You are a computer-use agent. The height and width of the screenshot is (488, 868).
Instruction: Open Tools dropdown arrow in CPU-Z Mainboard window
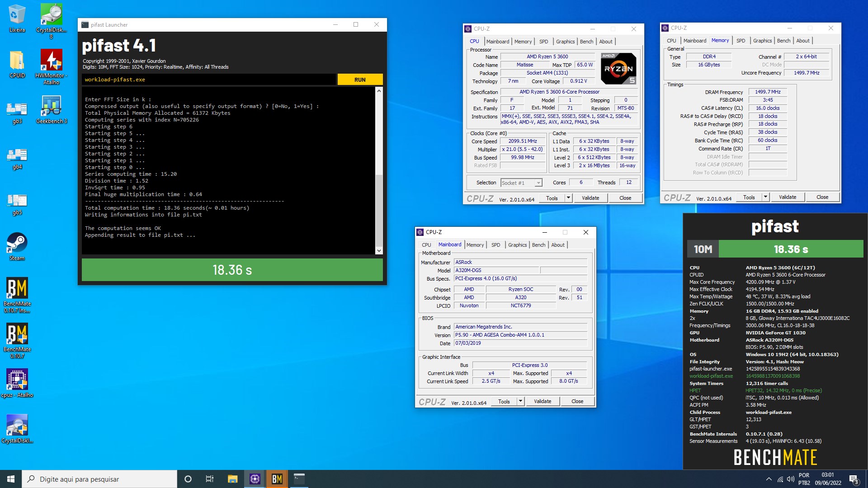(x=520, y=401)
